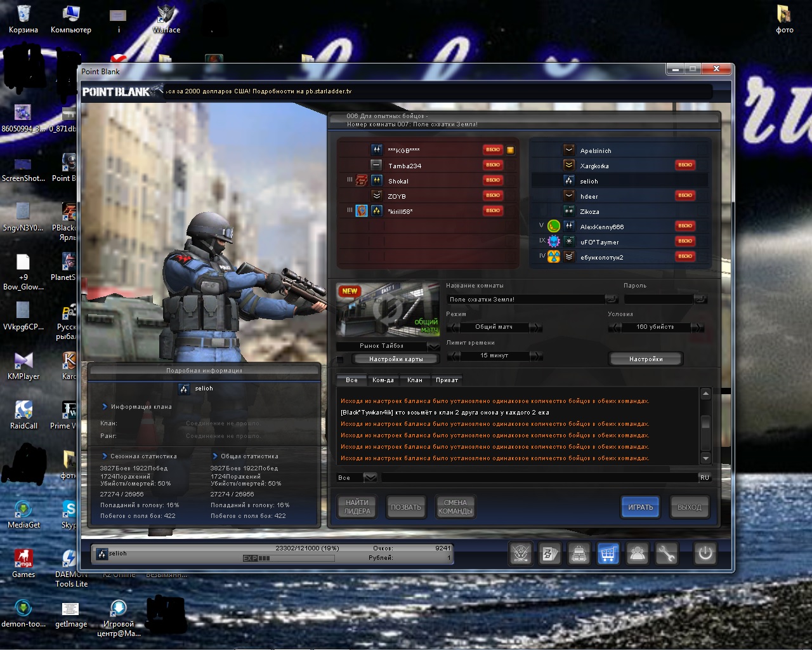The image size is (812, 650).
Task: Toggle the checkbox beside Настройки карты
Action: [x=340, y=360]
